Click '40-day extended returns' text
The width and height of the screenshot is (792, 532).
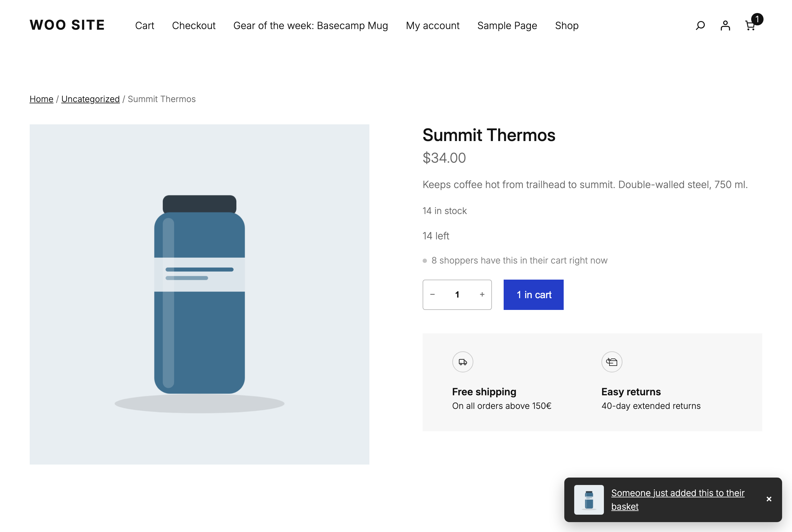(x=651, y=406)
